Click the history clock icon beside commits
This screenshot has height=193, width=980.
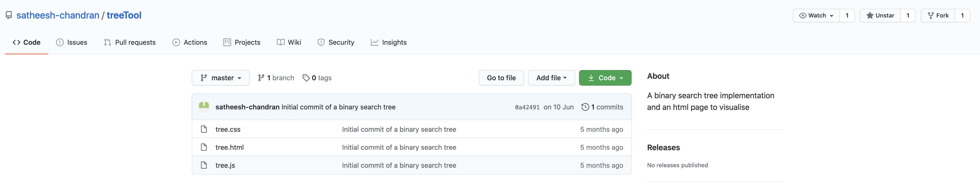(x=585, y=107)
